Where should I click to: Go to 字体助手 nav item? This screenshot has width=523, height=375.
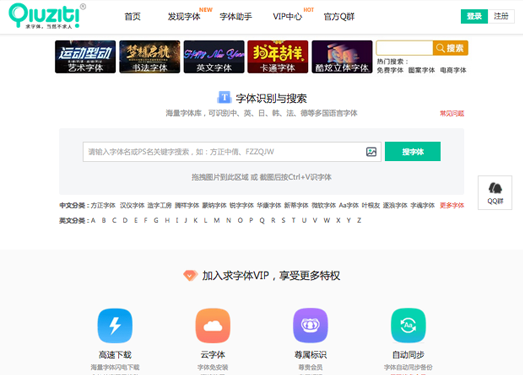(x=236, y=16)
